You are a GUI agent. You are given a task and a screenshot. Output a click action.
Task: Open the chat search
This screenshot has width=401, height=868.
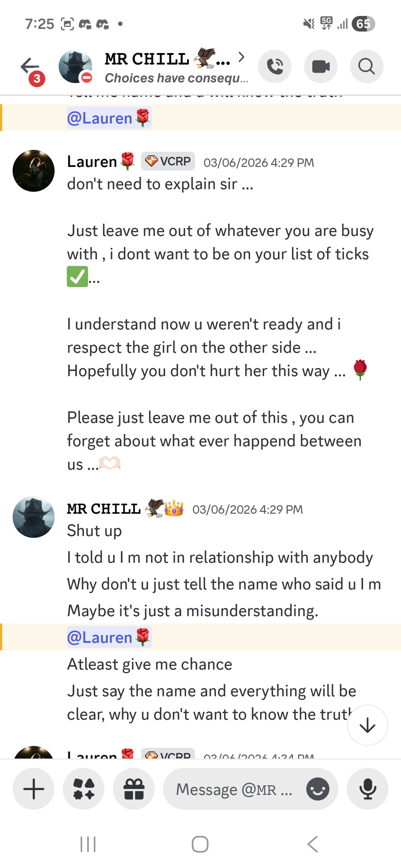[366, 67]
